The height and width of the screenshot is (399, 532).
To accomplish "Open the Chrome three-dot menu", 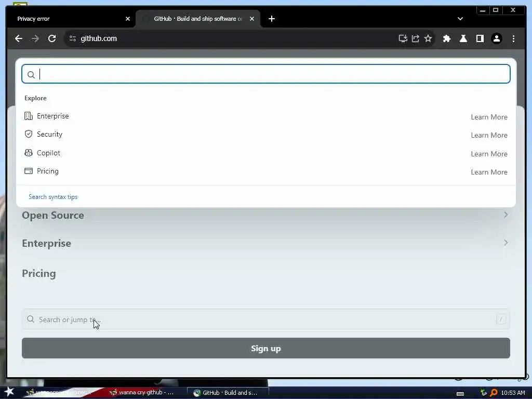I will pyautogui.click(x=513, y=38).
